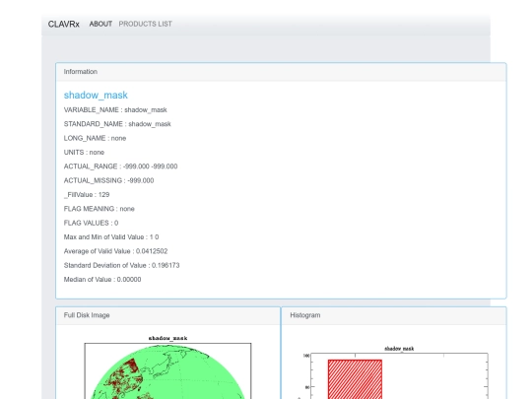This screenshot has height=399, width=532.
Task: Open the shadow_mask full disk globe image
Action: 167,367
